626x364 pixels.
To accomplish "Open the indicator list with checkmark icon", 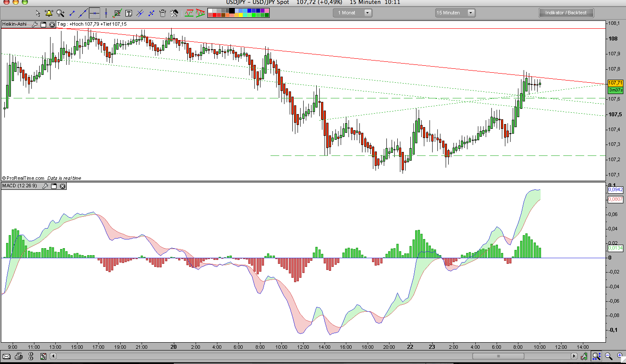I will pos(117,13).
